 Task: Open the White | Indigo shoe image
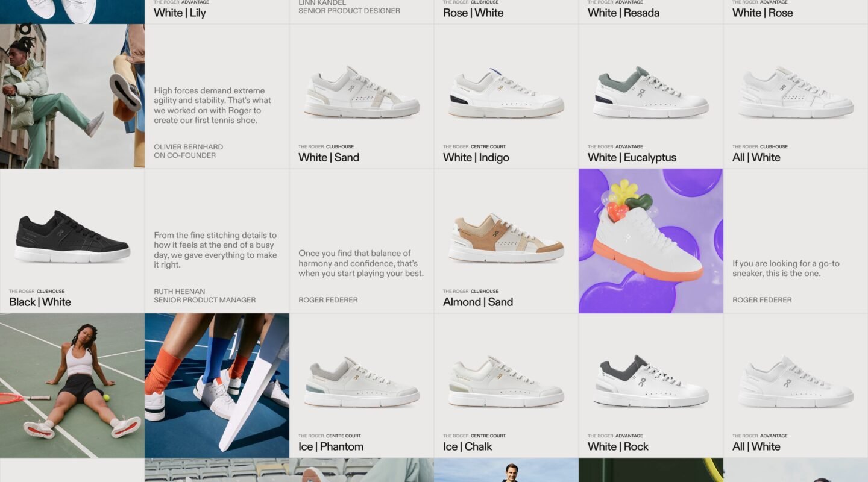coord(506,92)
